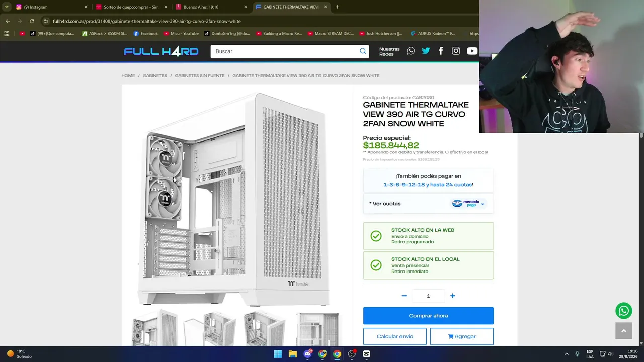Viewport: 644px width, 362px height.
Task: Open the ASRock B550M bookmark
Action: coord(104,34)
